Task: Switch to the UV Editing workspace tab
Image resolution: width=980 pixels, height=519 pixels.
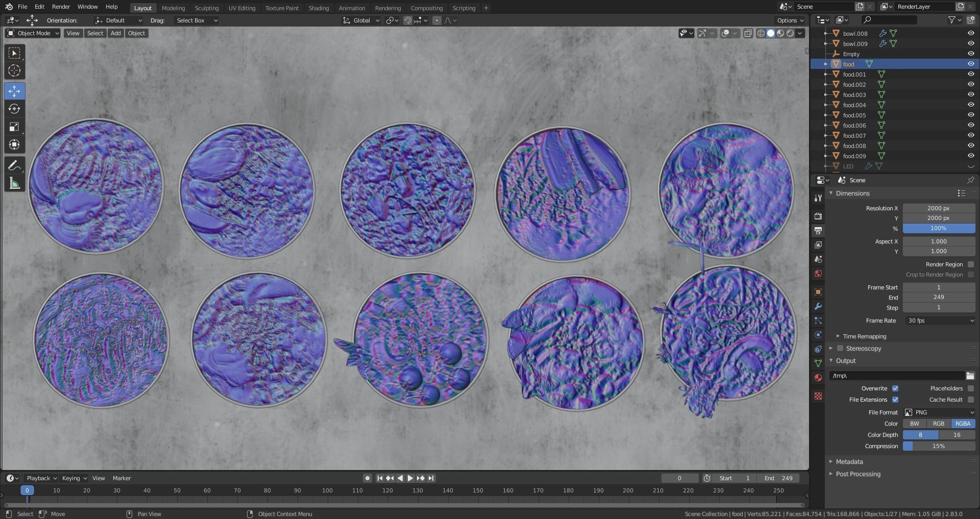Action: click(242, 8)
